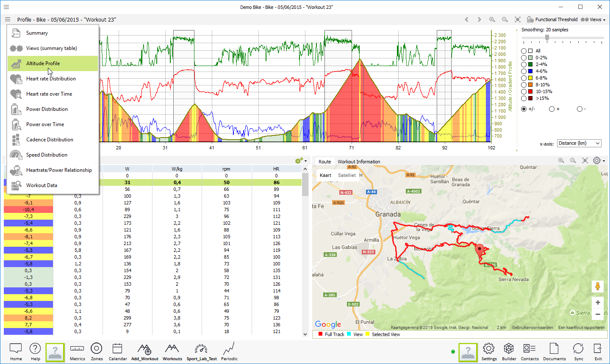Click the Add_Workout icon
Viewport: 610px width, 364px height.
pos(144,351)
